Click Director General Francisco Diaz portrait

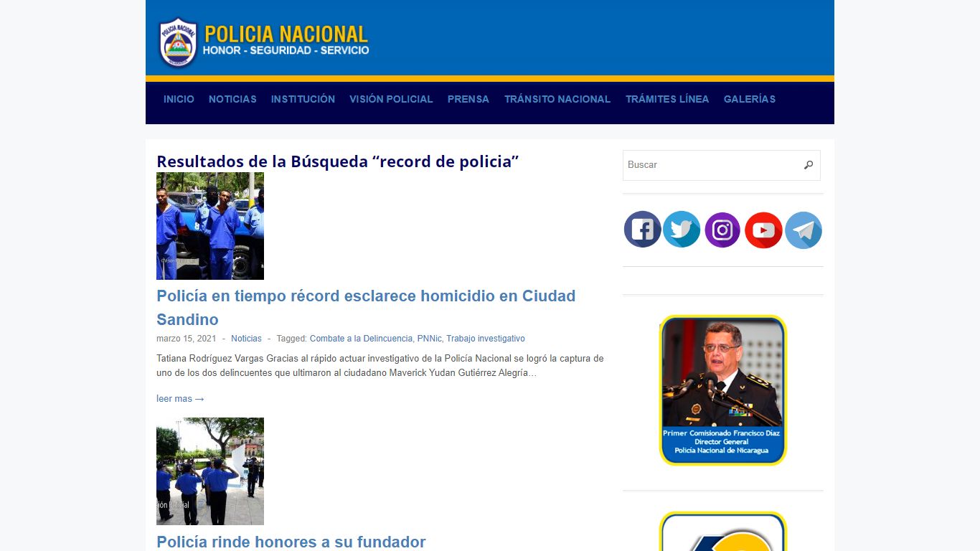tap(722, 390)
